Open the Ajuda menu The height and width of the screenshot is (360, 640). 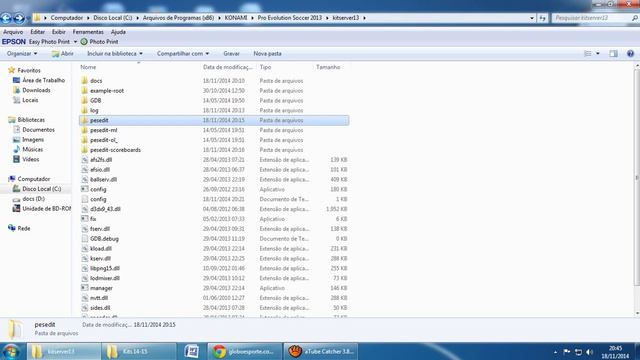pyautogui.click(x=118, y=32)
